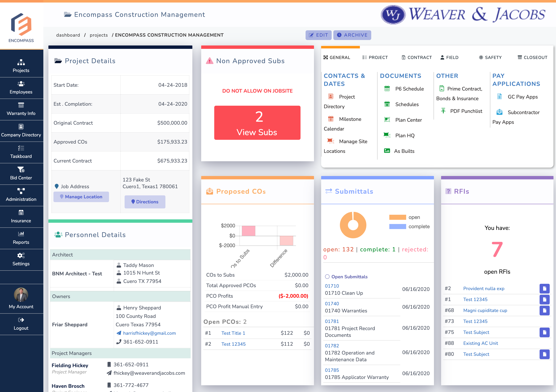Select the Open Submittals radio button
This screenshot has width=556, height=392.
[x=327, y=277]
